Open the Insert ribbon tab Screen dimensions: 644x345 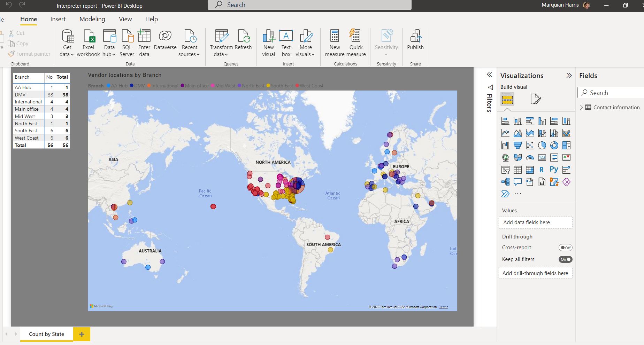coord(58,19)
